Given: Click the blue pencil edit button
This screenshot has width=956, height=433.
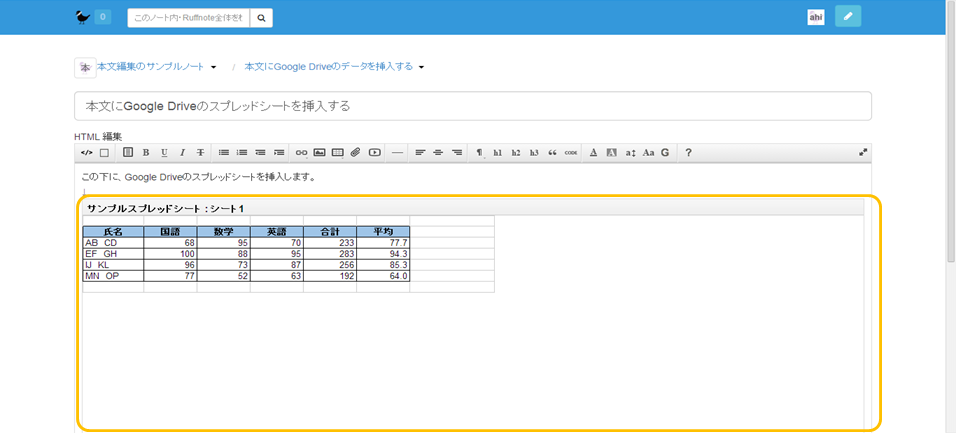Looking at the screenshot, I should click(847, 17).
